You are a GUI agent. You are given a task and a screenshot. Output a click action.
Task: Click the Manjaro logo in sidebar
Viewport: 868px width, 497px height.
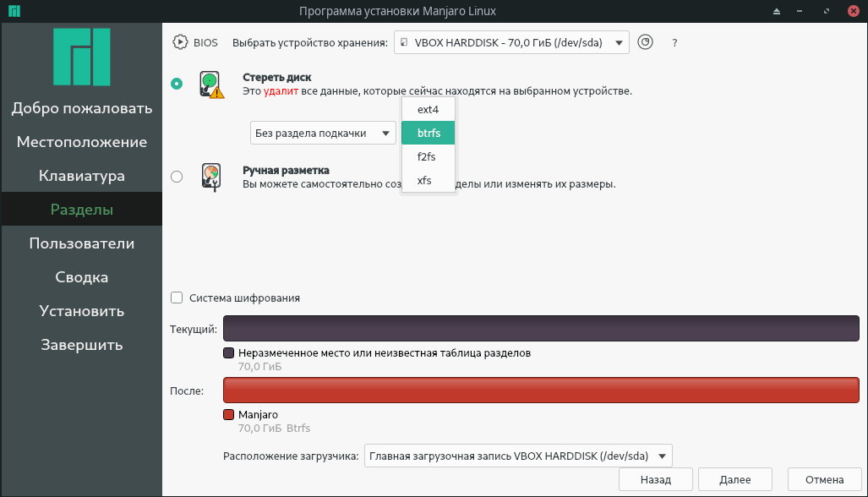tap(81, 57)
